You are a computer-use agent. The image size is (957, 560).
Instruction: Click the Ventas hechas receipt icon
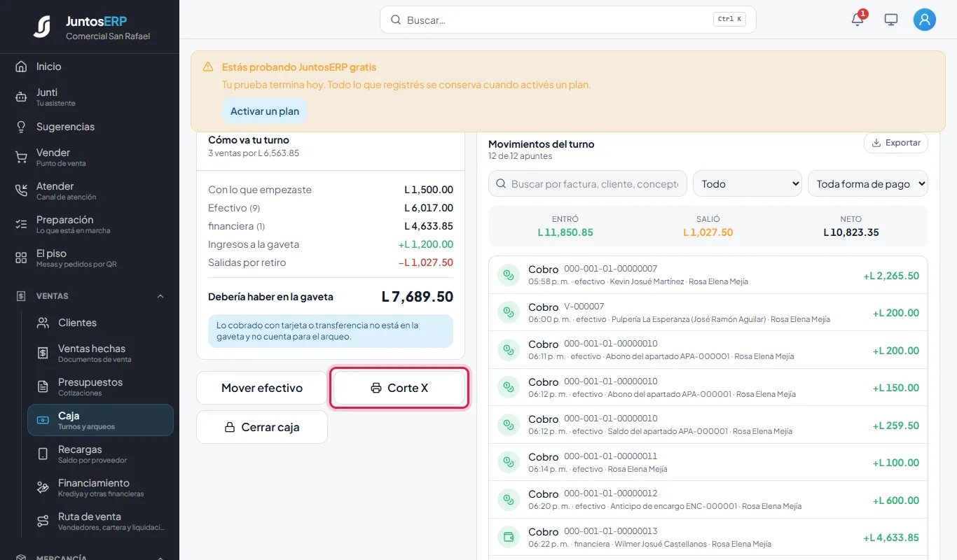pos(43,353)
